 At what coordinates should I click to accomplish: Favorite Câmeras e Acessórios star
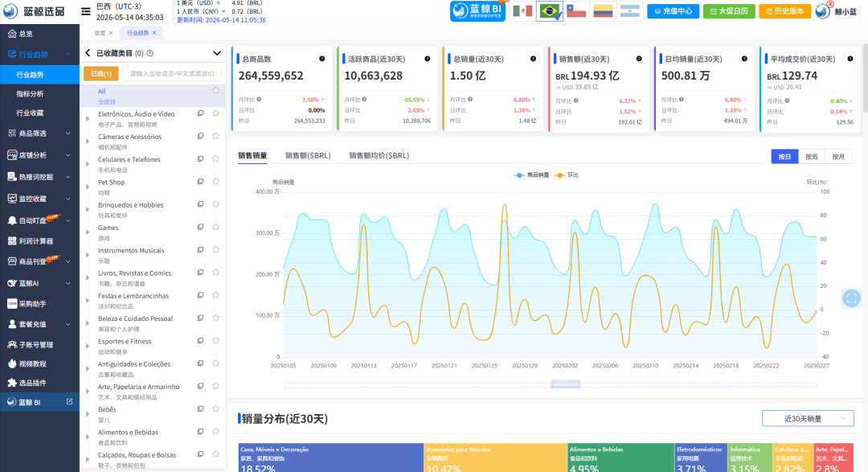(216, 136)
